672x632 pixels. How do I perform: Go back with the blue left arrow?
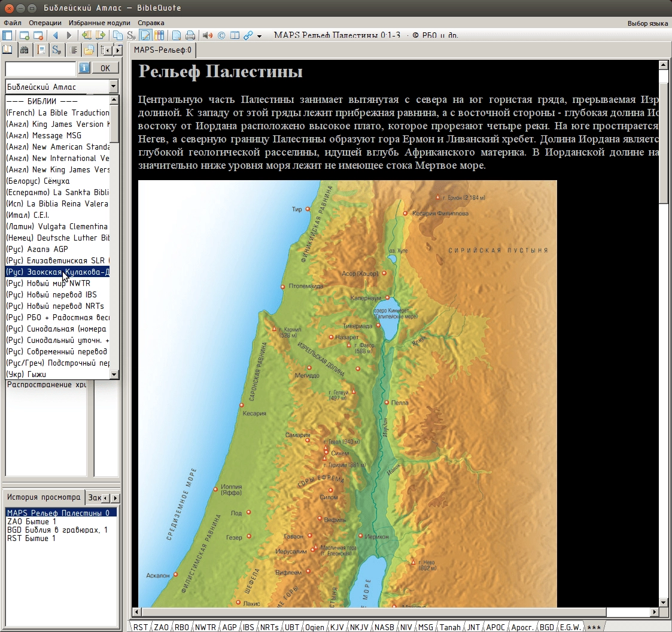tap(55, 35)
